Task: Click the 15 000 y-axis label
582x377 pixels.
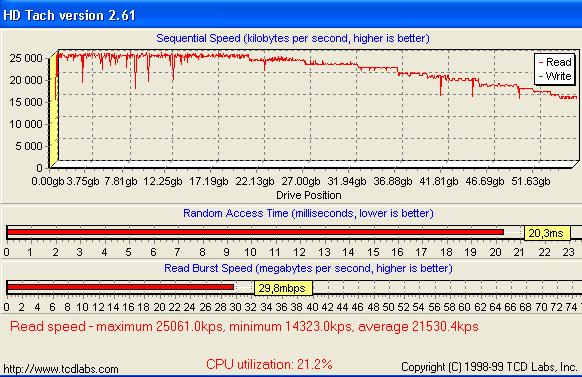Action: pyautogui.click(x=26, y=102)
